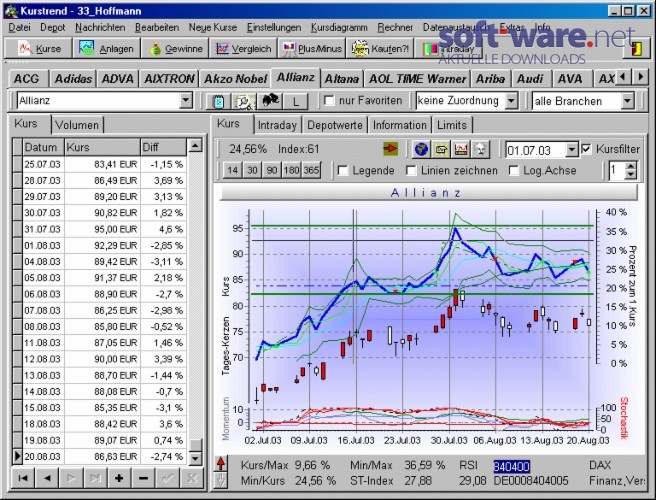Switch to the Intraday chart tab
Screen dimensions: 656x500
[x=277, y=125]
